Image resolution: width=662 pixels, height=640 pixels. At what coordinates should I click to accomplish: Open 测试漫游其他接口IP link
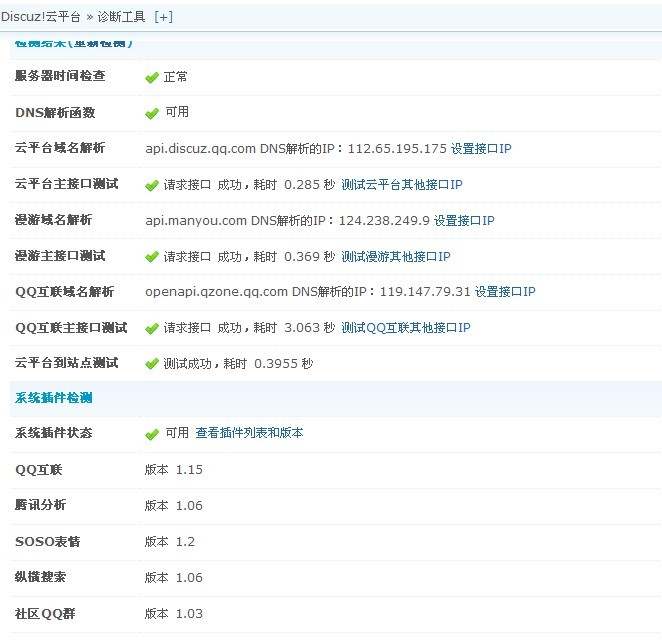[396, 256]
